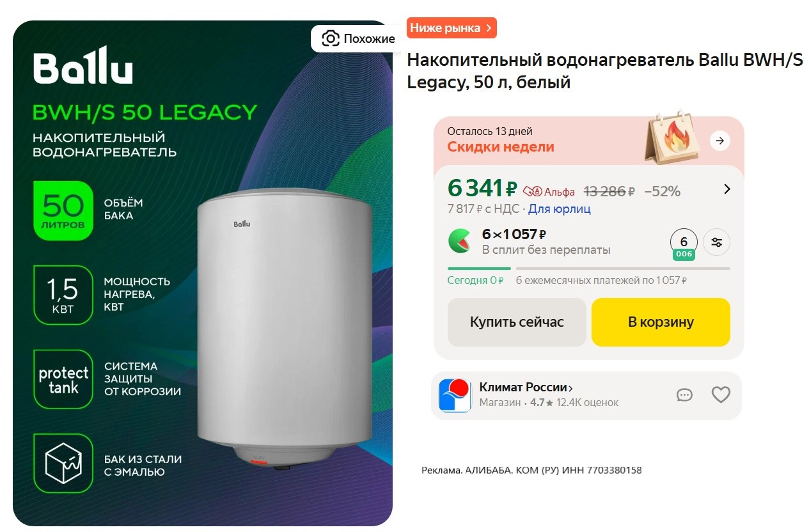The height and width of the screenshot is (532, 809).
Task: Add product to favorites with heart icon
Action: click(721, 395)
